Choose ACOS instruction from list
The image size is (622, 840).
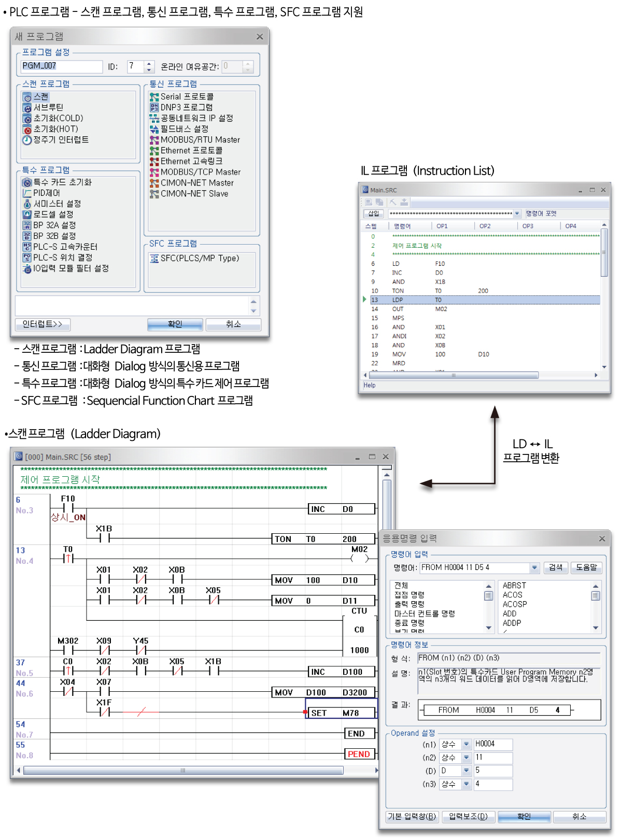point(513,595)
